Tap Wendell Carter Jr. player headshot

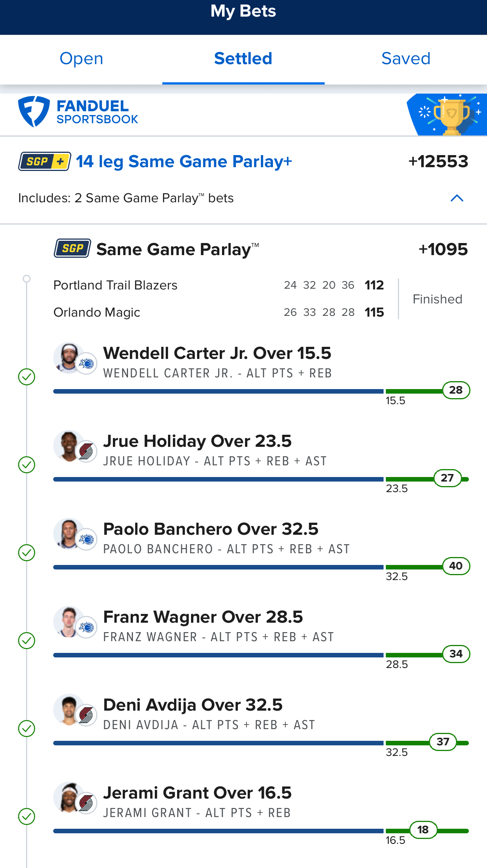[x=68, y=357]
